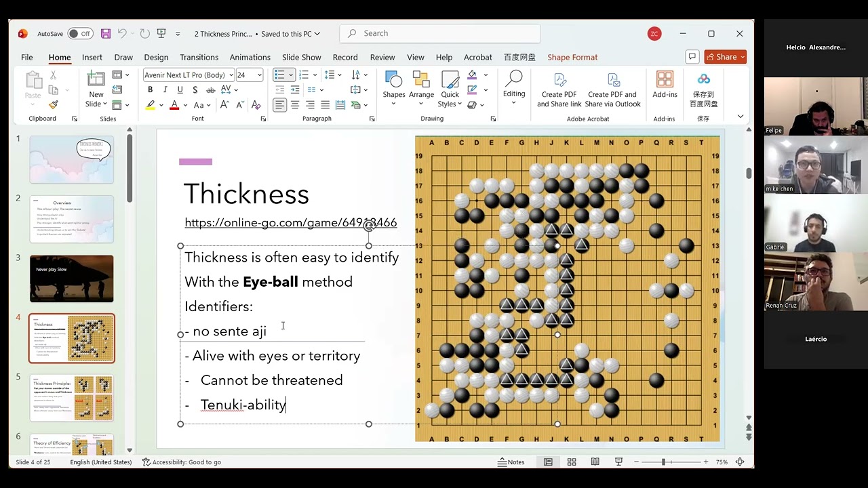The width and height of the screenshot is (868, 488).
Task: Apply text shadow formatting
Action: pyautogui.click(x=195, y=89)
